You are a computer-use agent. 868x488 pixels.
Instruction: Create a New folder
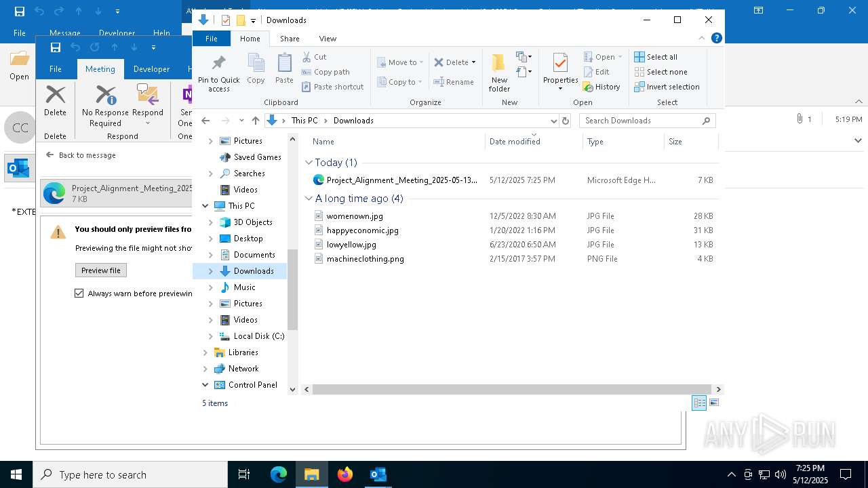click(499, 73)
